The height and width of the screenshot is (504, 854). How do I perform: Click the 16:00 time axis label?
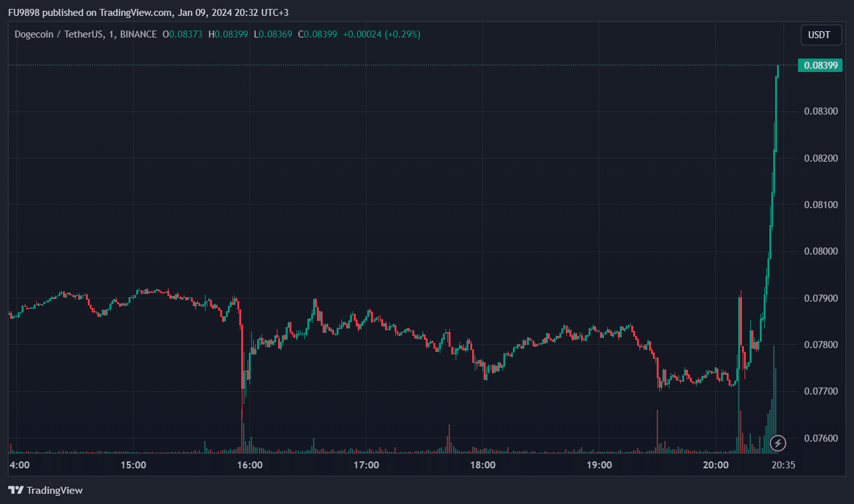249,465
